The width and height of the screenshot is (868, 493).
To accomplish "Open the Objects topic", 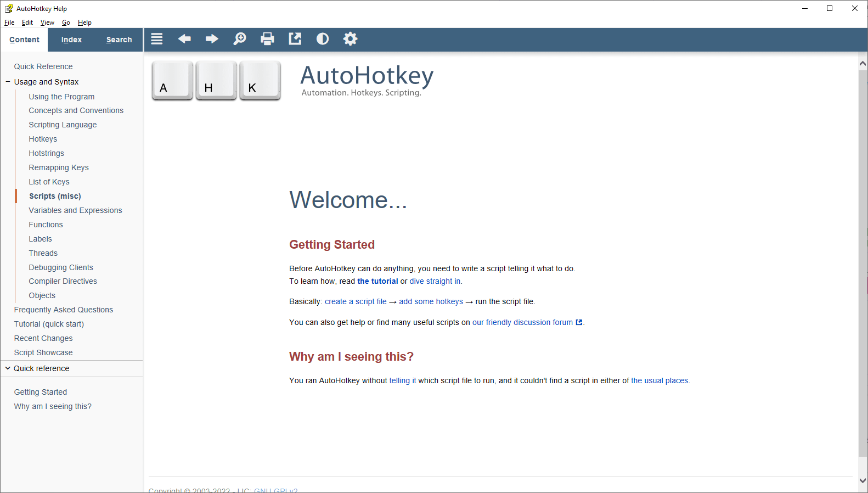I will (x=42, y=295).
